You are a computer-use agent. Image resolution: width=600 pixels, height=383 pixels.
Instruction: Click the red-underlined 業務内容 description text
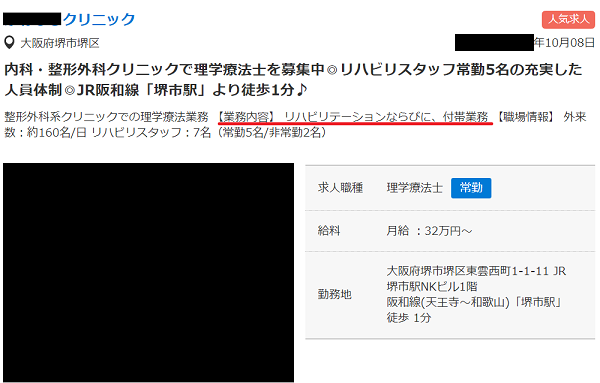pyautogui.click(x=355, y=117)
